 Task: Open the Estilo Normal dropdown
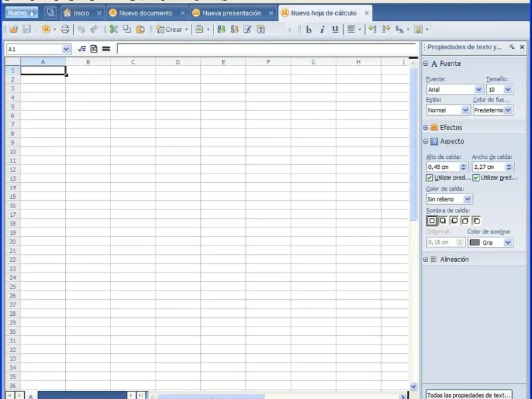(465, 110)
